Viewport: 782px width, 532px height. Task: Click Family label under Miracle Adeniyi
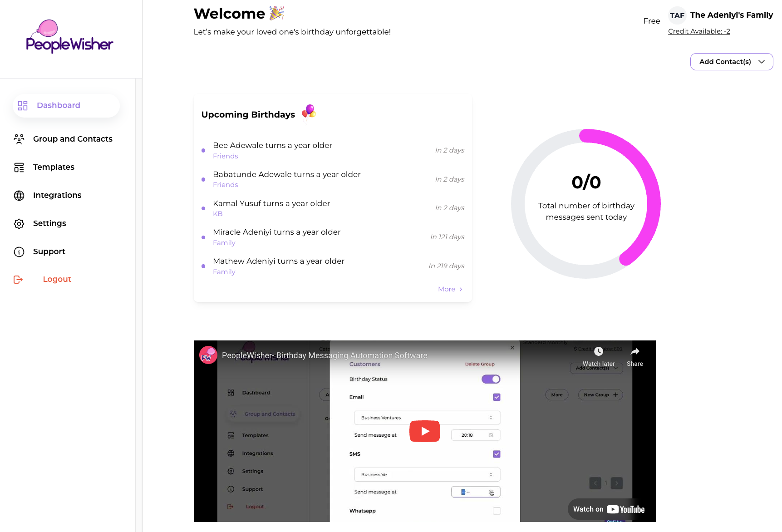point(224,243)
